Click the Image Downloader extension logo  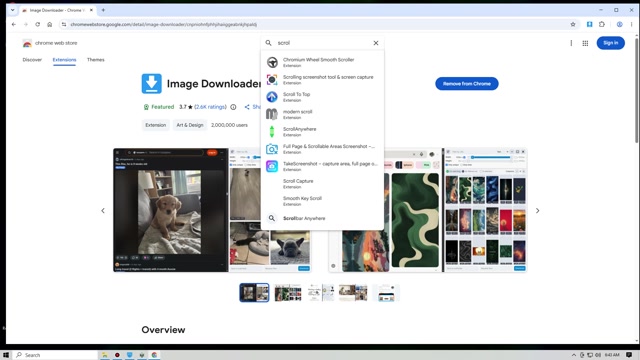(151, 84)
